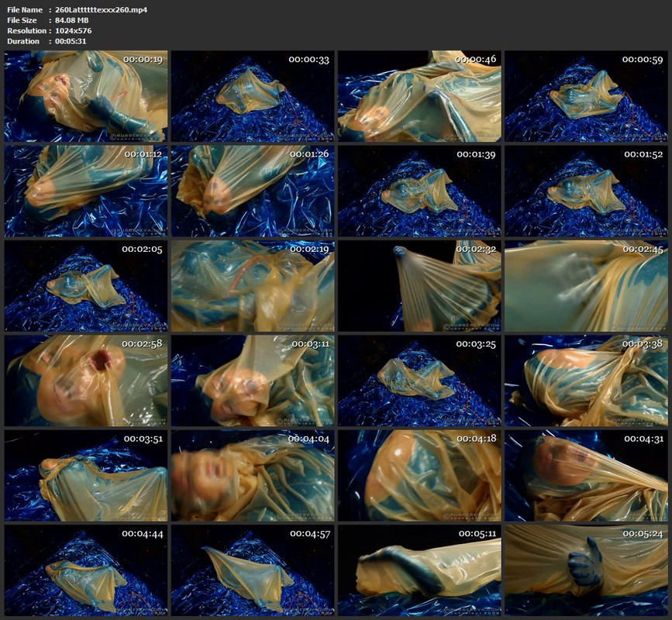Select the frame stamped 00:02:45
The image size is (672, 620).
(x=586, y=286)
